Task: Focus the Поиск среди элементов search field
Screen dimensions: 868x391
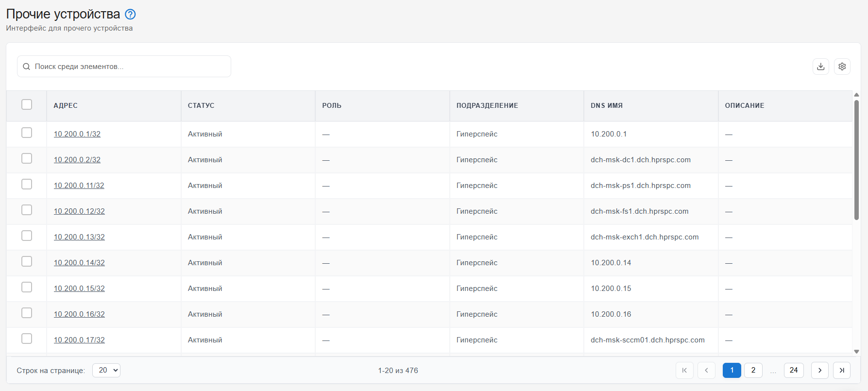Action: [124, 67]
